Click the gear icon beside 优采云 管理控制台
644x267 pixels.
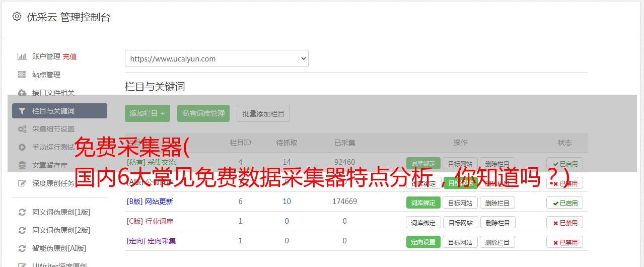pyautogui.click(x=17, y=17)
